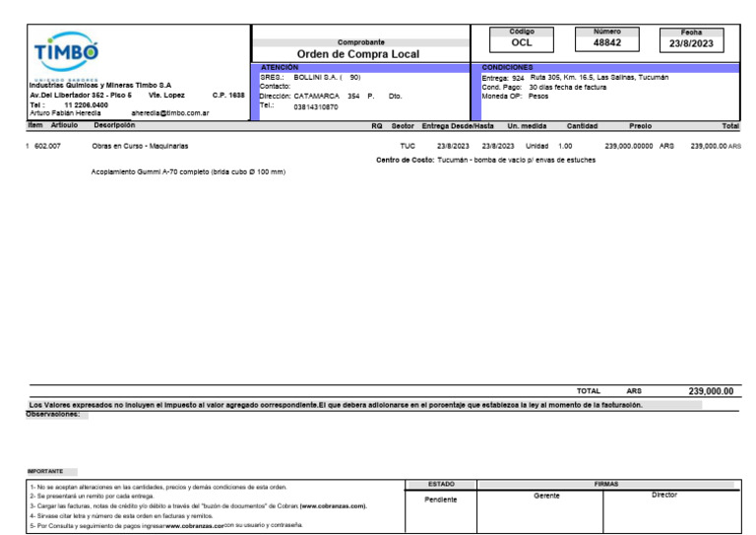Click the company phone '11 2206.0400'

click(x=87, y=105)
